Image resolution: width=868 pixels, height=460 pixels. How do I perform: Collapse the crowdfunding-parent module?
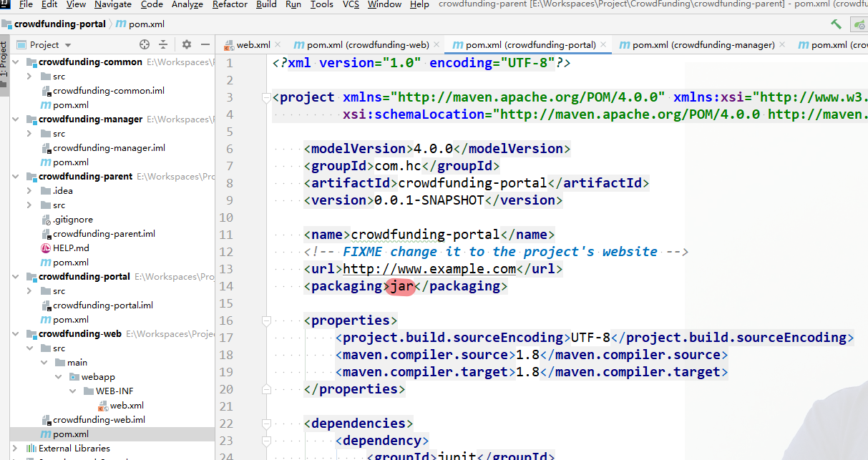click(x=16, y=177)
